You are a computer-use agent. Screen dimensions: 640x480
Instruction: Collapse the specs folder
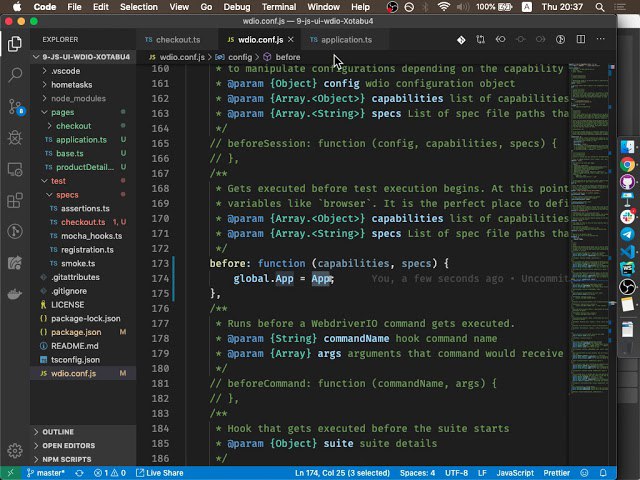[67, 194]
